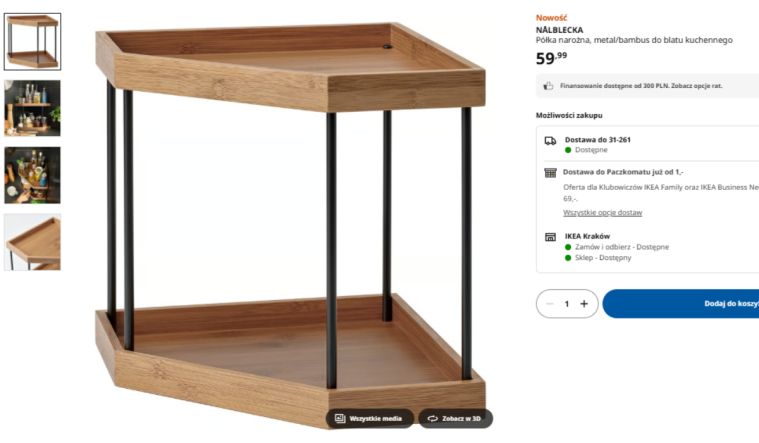
Task: Select the top-view kitchen thumbnail
Action: click(x=32, y=175)
